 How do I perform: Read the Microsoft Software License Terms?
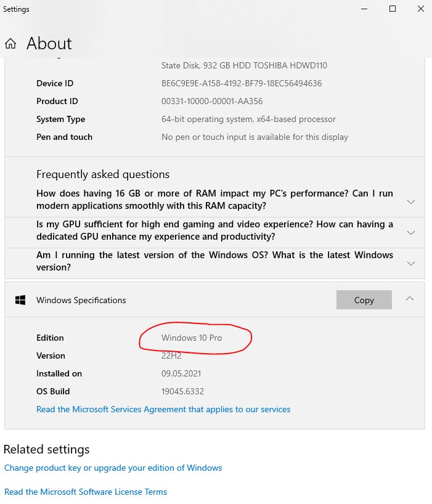(x=86, y=492)
